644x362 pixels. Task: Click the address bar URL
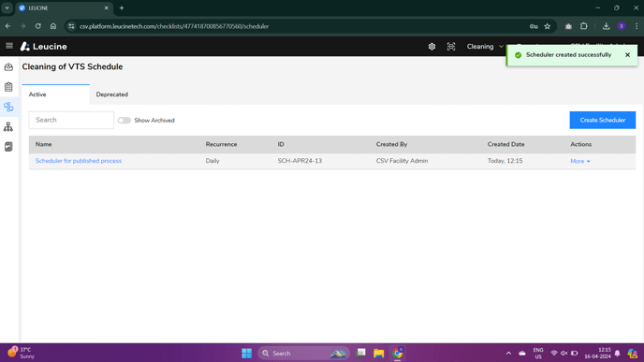coord(174,26)
